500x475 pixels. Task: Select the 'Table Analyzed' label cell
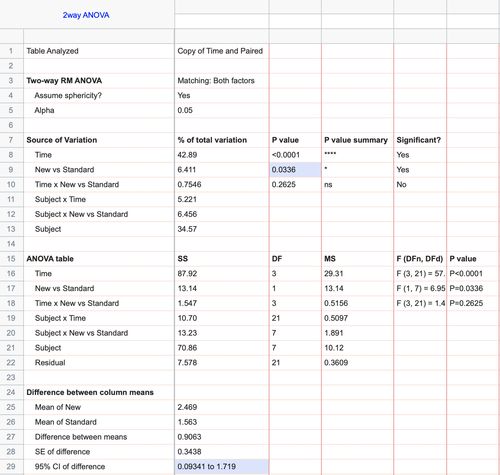(99, 51)
